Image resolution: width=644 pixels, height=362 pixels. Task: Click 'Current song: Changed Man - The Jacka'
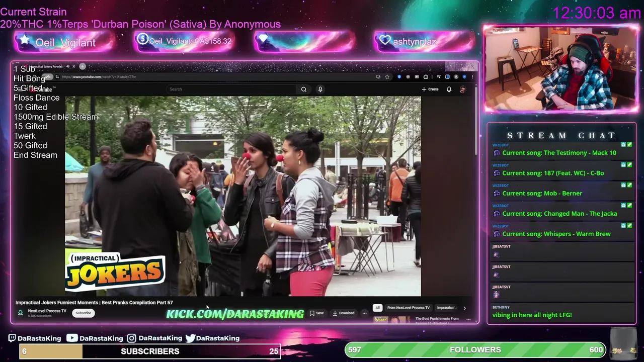pyautogui.click(x=559, y=214)
